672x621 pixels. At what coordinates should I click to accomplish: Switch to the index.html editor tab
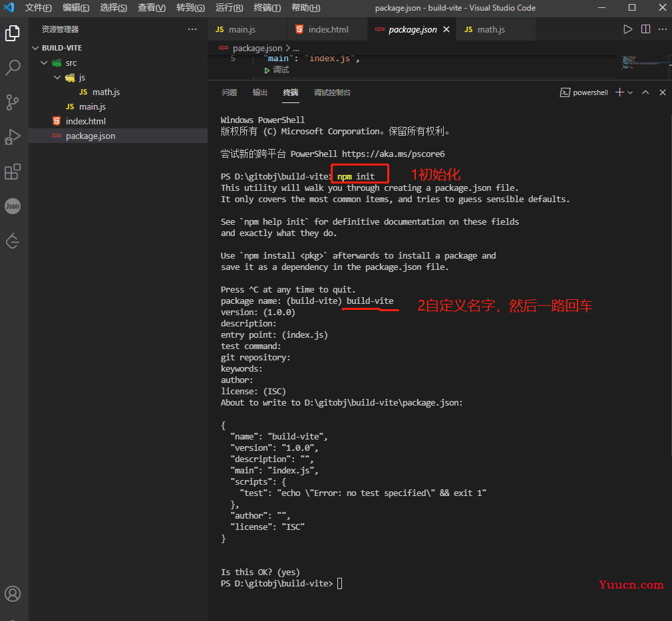click(x=328, y=29)
